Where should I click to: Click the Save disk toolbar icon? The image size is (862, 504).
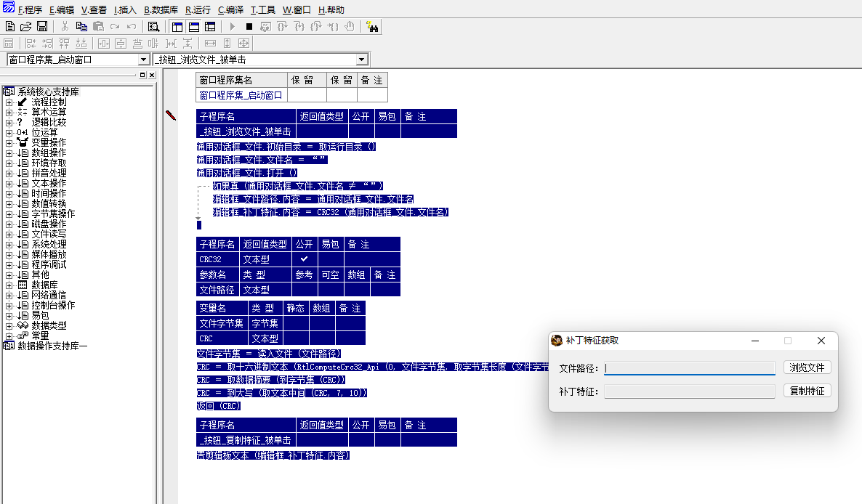tap(42, 27)
